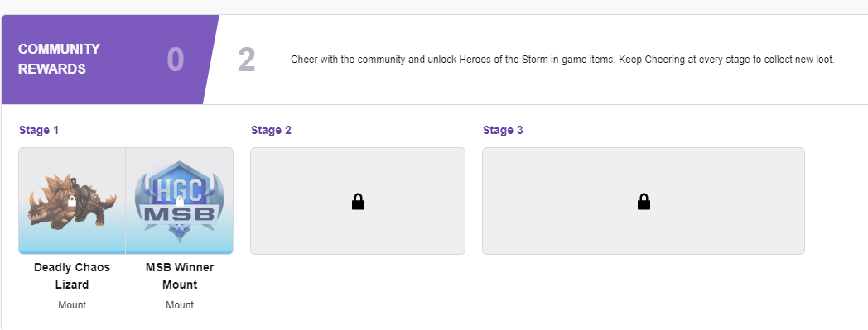This screenshot has width=868, height=330.
Task: Click the Cheer with the community description text
Action: pos(562,60)
